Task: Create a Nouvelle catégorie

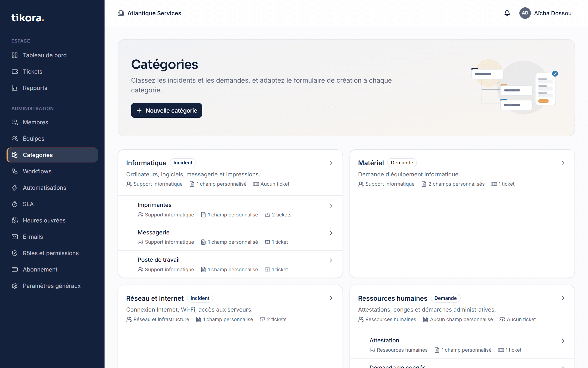Action: 167,110
